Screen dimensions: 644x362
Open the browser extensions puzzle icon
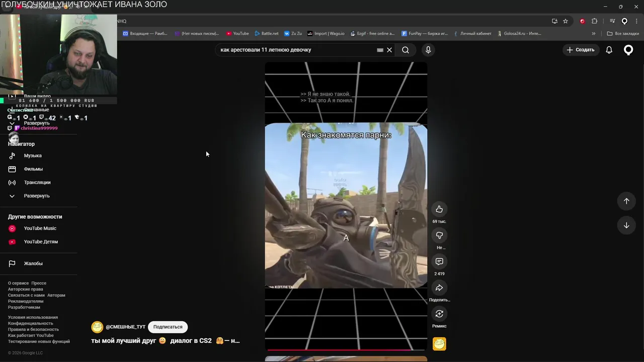click(x=595, y=21)
